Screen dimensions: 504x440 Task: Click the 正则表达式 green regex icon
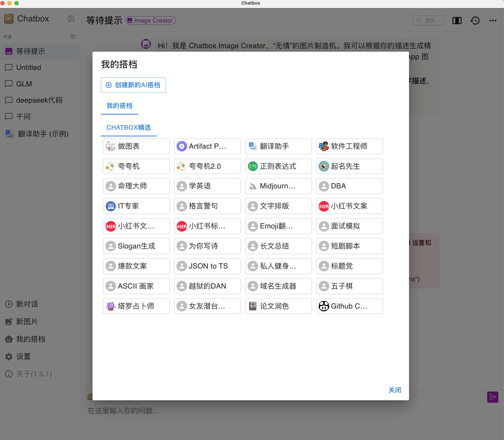point(253,166)
